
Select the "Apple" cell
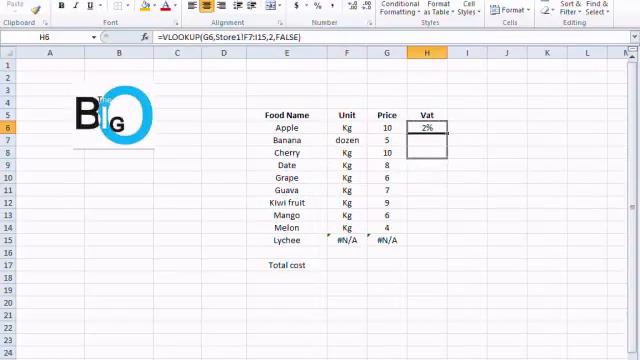click(x=287, y=128)
